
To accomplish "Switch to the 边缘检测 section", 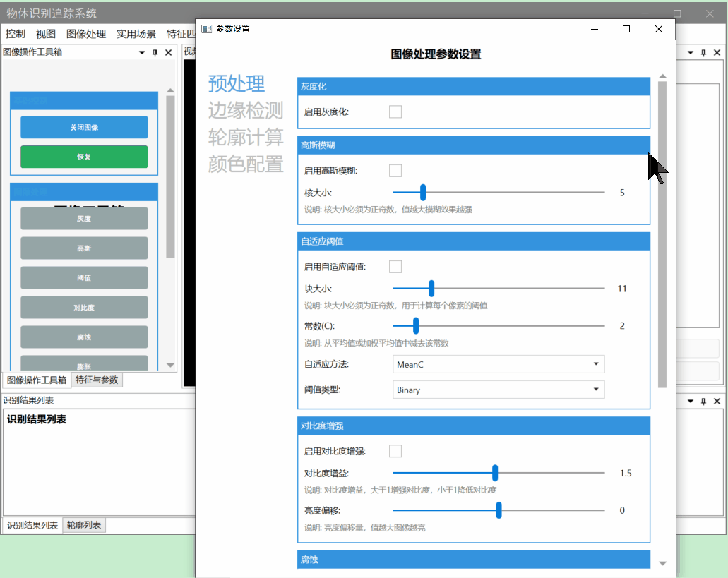I will [246, 110].
